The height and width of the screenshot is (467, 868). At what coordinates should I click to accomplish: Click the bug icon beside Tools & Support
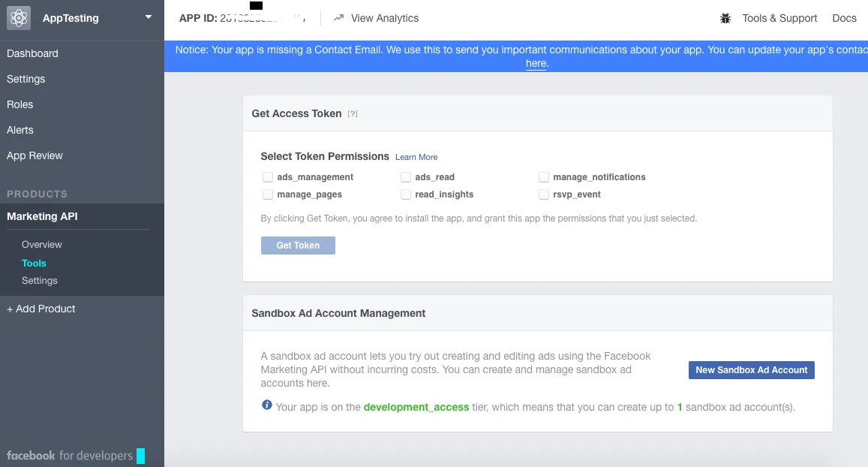pos(725,18)
